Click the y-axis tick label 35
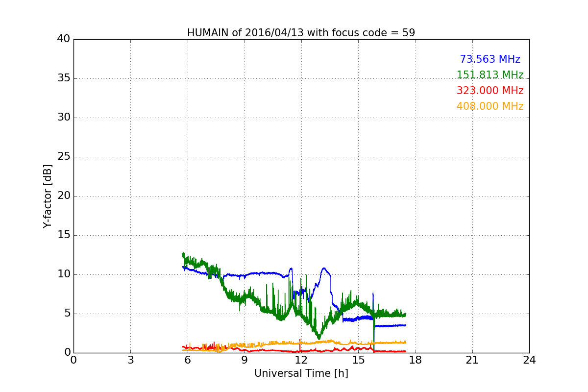Screen dimensions: 588x392 click(63, 78)
